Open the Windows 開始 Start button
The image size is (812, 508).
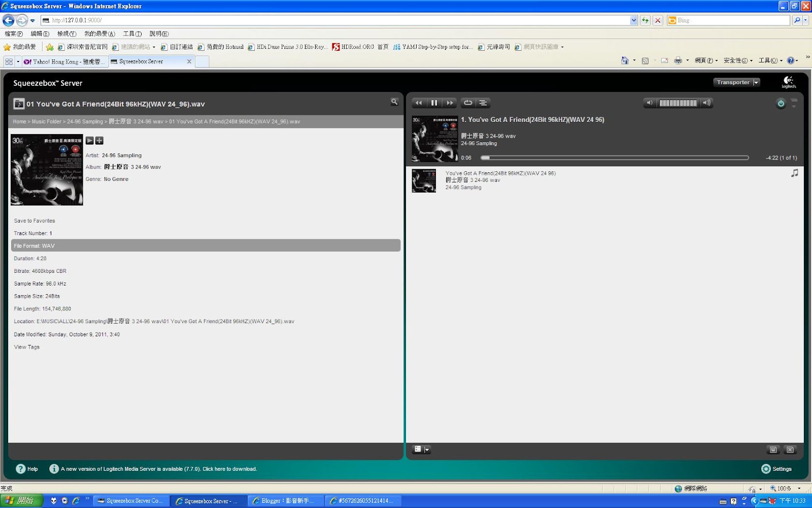point(21,501)
